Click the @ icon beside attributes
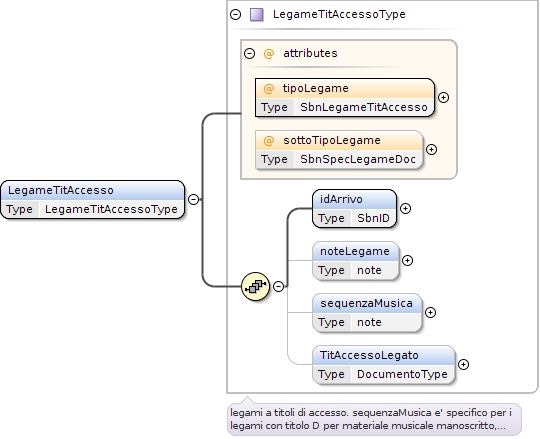540x439 pixels. [x=269, y=53]
